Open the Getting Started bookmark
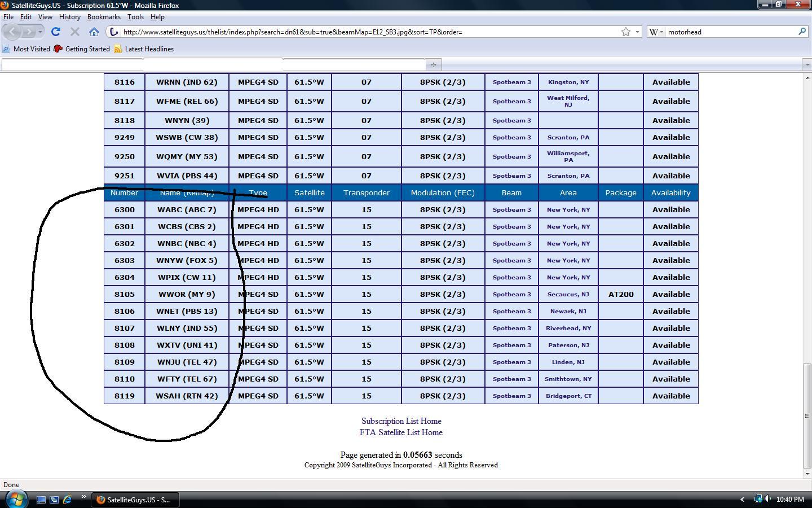Image resolution: width=812 pixels, height=508 pixels. pos(82,49)
